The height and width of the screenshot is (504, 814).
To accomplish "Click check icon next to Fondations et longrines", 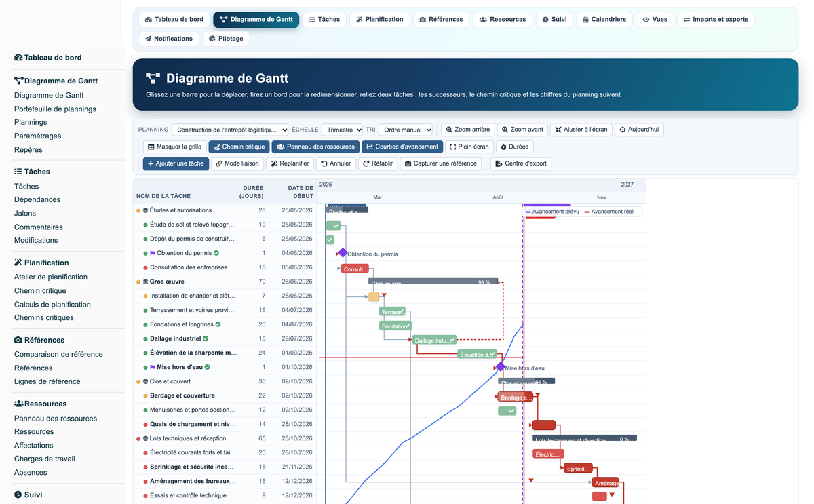I will point(218,324).
